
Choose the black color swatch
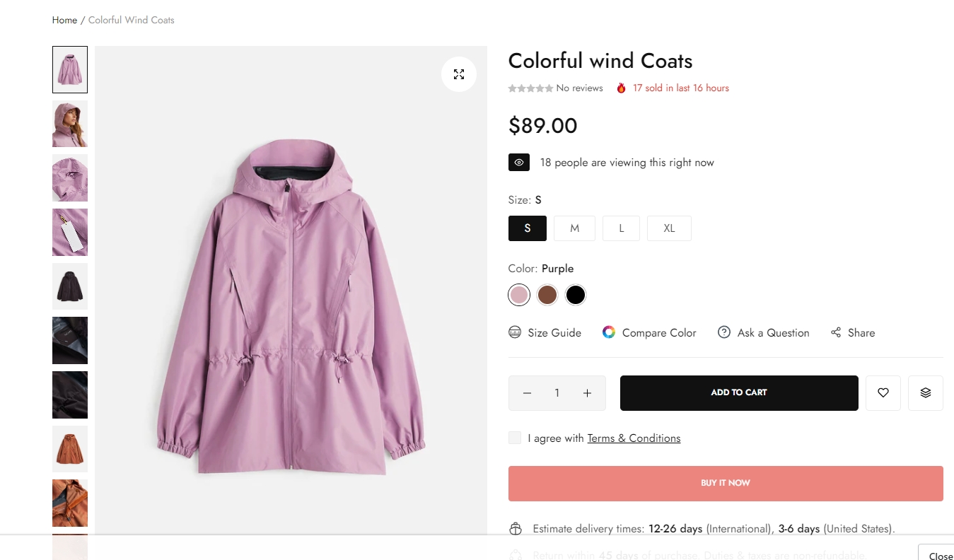[576, 295]
